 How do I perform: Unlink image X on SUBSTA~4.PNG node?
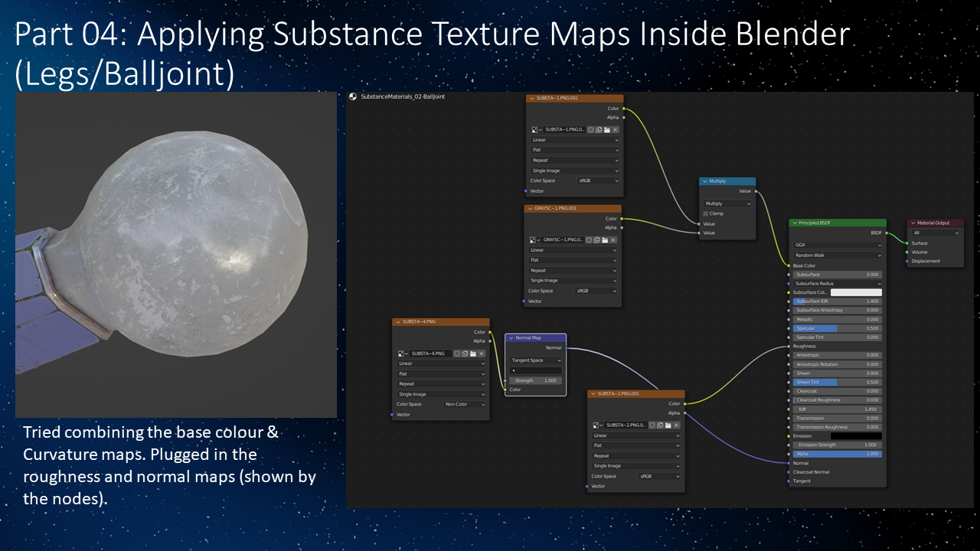pos(482,354)
